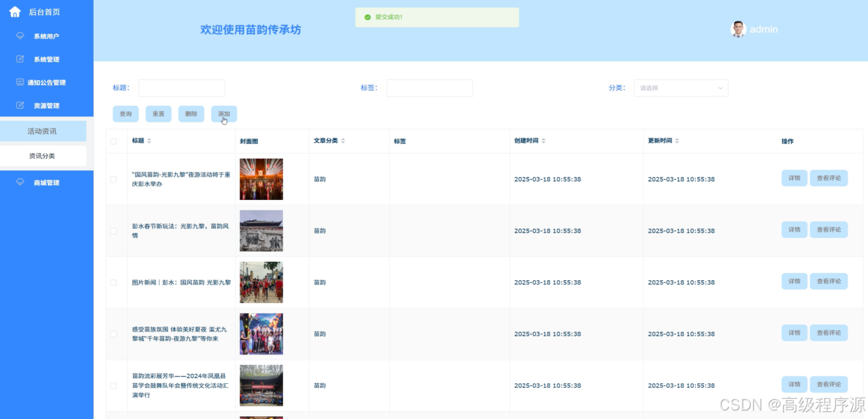Sort by 更新时间 column arrows
Image resolution: width=868 pixels, height=419 pixels.
coord(677,141)
